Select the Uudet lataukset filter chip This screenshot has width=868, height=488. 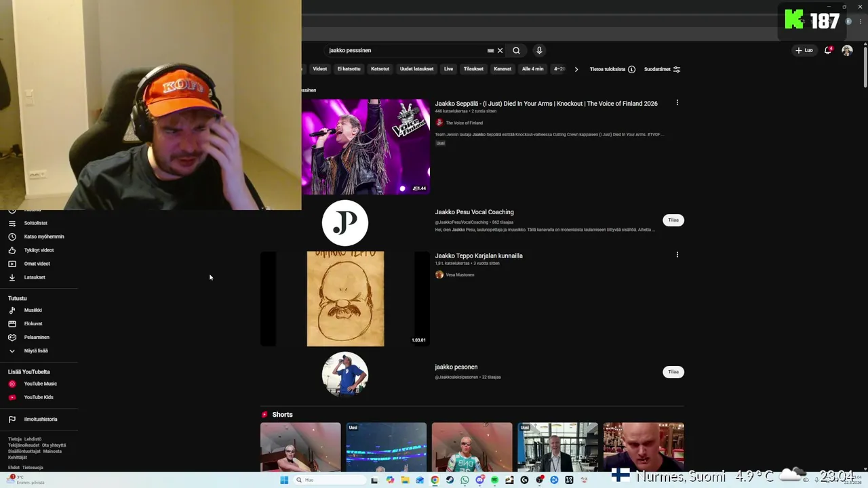point(416,69)
